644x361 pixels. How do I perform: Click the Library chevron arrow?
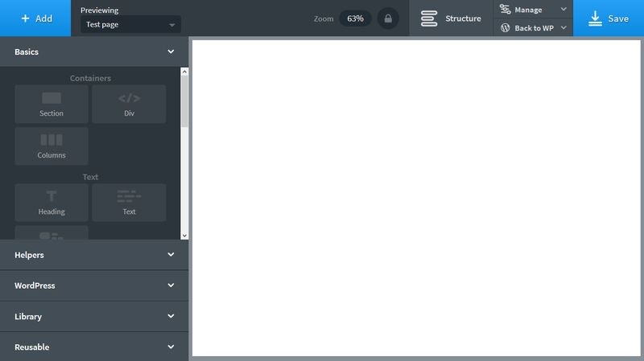coord(171,316)
